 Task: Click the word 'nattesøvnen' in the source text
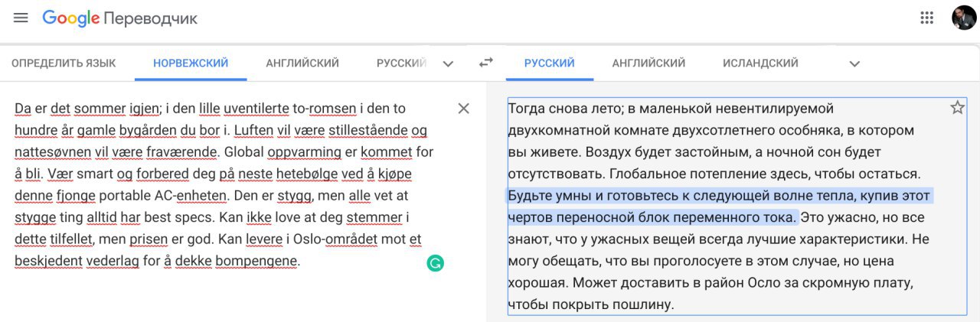point(50,151)
